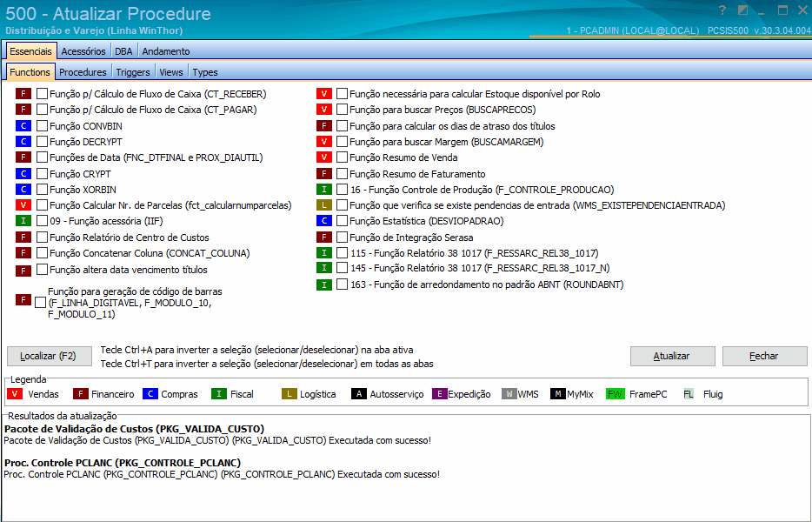This screenshot has width=812, height=522.
Task: Click the Autosserviço legend label
Action: pyautogui.click(x=396, y=394)
